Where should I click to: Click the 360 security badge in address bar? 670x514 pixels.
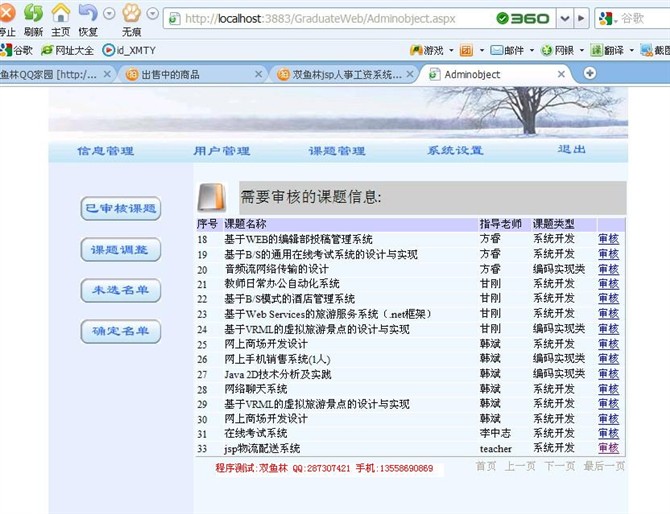(523, 19)
